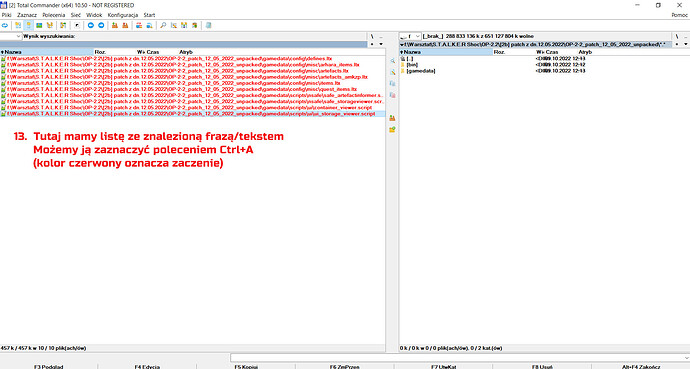Select the highlighted full details view icon
Image resolution: width=690 pixels, height=369 pixels.
[x=29, y=26]
